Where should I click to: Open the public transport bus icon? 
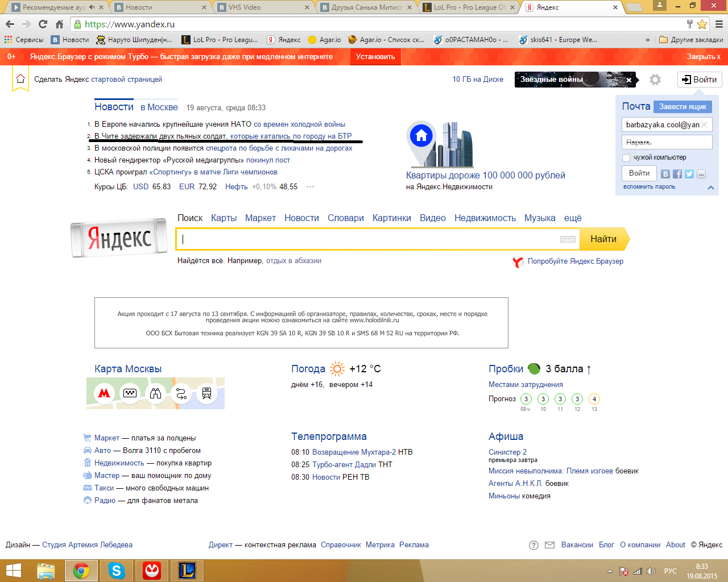pos(206,393)
